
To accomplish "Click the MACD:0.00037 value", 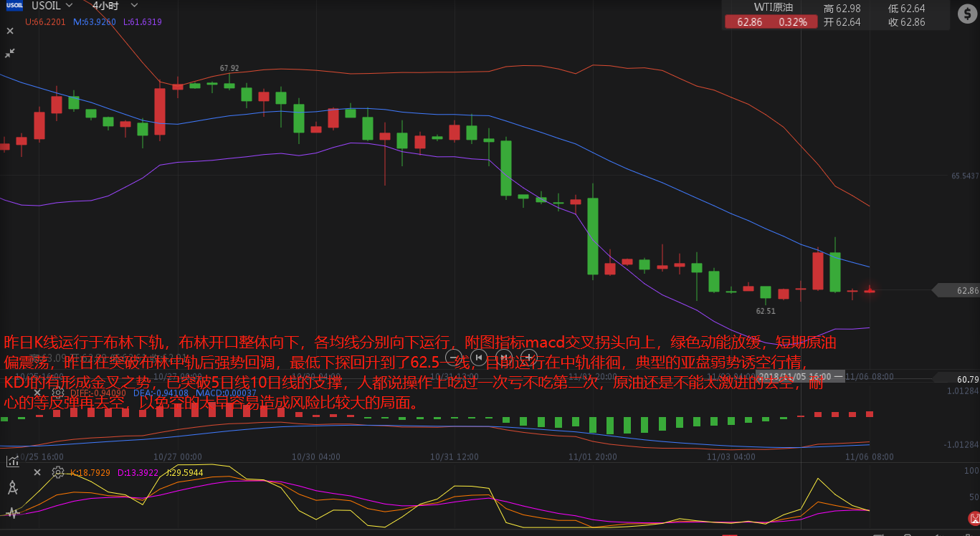I will (226, 392).
